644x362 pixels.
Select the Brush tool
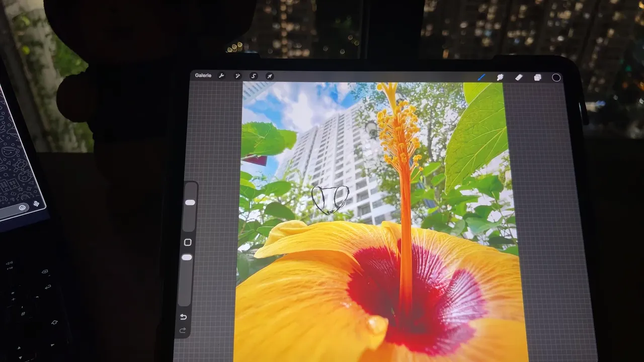pyautogui.click(x=481, y=77)
